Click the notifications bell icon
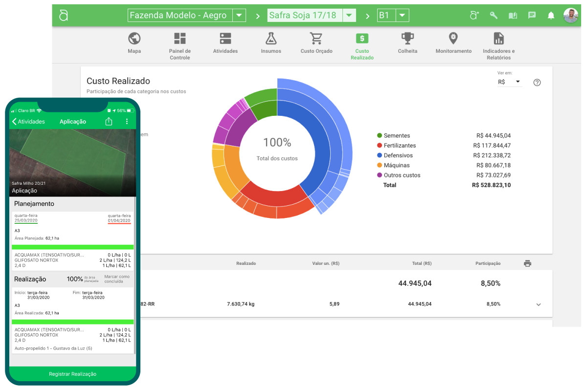The height and width of the screenshot is (390, 588). point(551,16)
